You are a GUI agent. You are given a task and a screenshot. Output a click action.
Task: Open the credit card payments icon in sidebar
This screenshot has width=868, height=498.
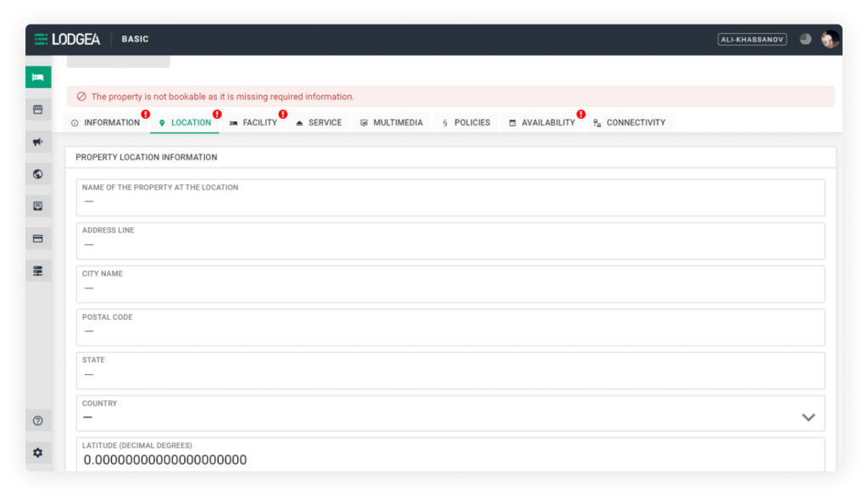38,238
